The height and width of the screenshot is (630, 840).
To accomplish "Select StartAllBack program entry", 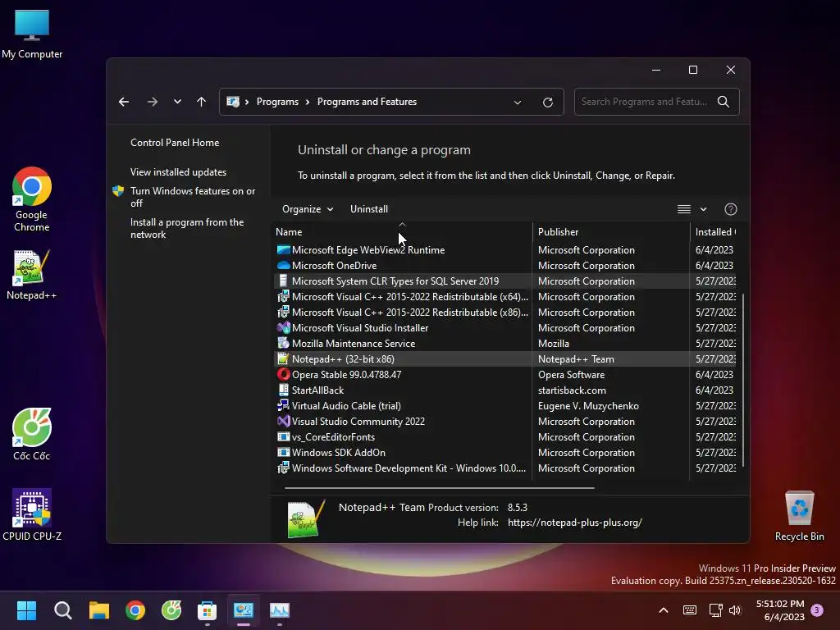I will [x=505, y=390].
